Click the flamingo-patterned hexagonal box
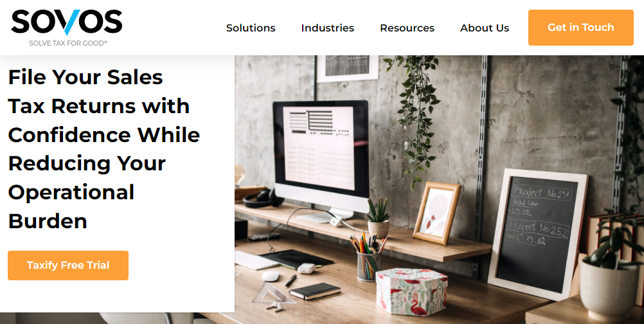The width and height of the screenshot is (644, 324). click(x=411, y=291)
